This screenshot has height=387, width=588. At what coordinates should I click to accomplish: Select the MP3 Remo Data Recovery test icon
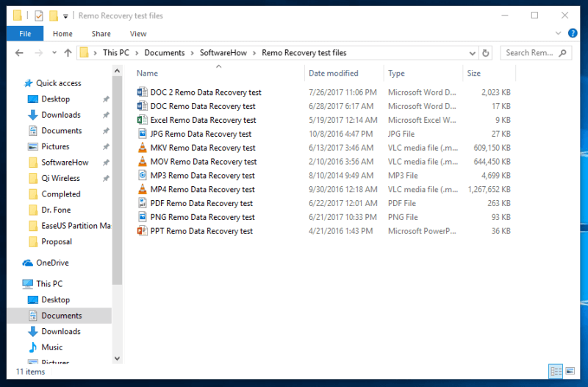(142, 176)
